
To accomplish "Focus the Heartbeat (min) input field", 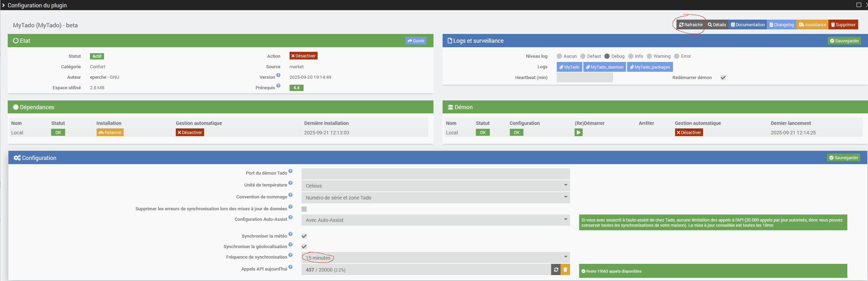I will point(585,78).
